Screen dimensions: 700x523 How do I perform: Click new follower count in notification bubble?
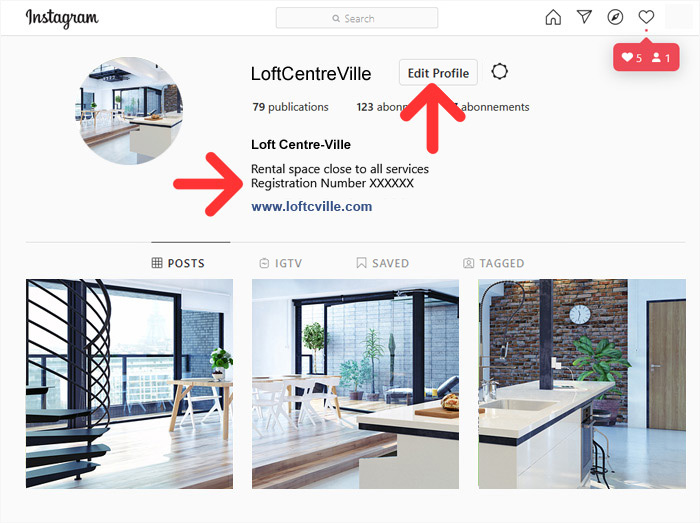[661, 58]
